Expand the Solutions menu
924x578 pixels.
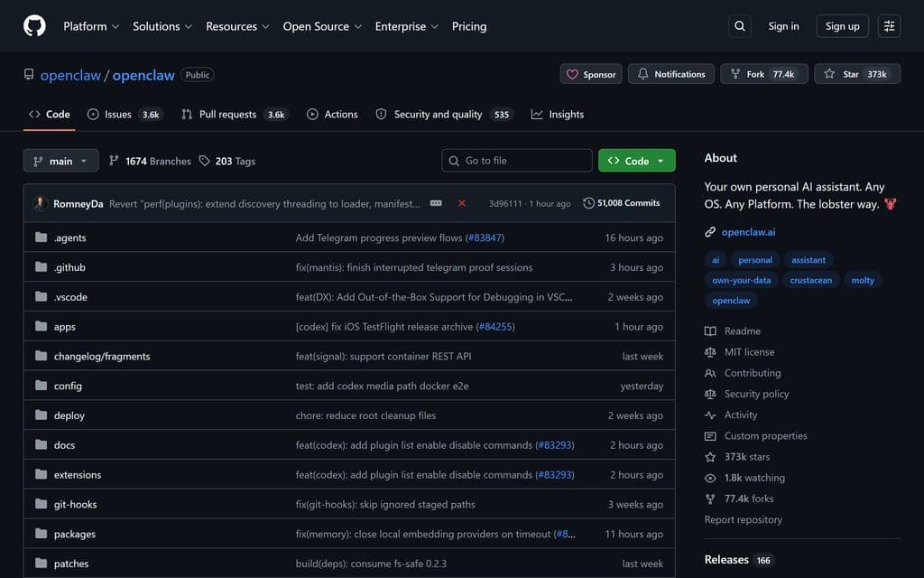(162, 26)
